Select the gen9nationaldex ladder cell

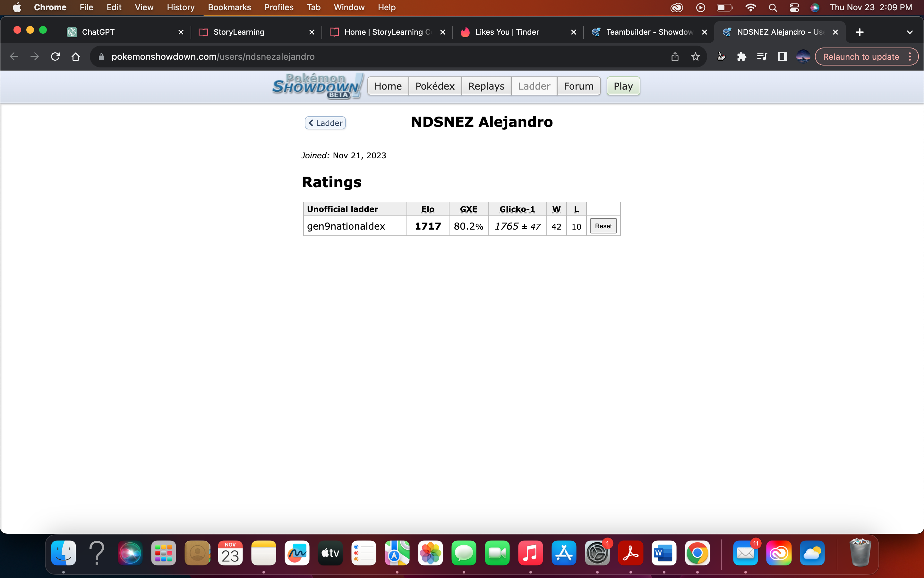coord(355,226)
